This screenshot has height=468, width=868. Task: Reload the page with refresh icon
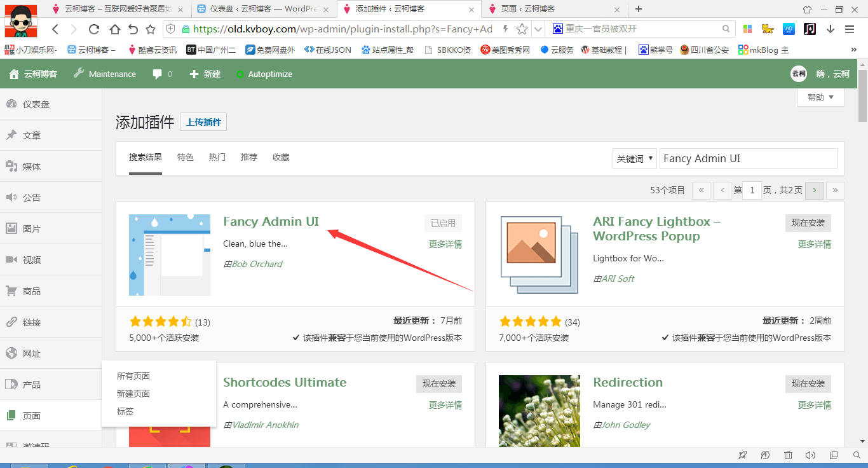[x=94, y=29]
